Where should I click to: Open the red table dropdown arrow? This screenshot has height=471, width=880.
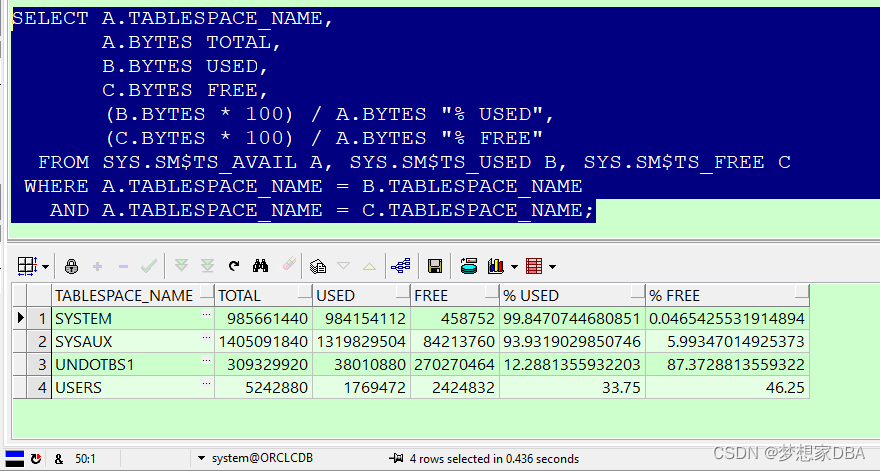tap(552, 267)
